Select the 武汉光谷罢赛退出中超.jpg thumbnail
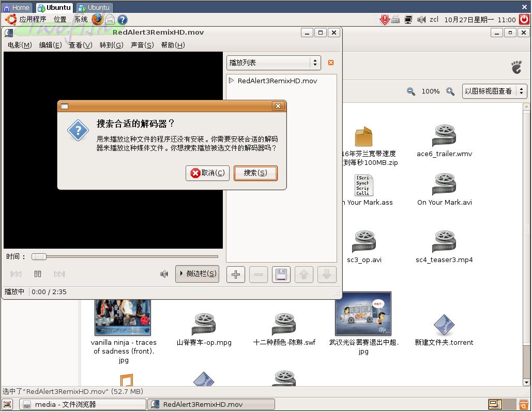Image resolution: width=532 pixels, height=412 pixels. 363,314
